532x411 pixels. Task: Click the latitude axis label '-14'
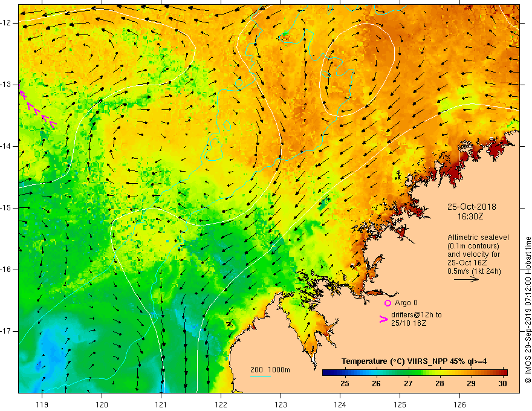click(x=6, y=146)
